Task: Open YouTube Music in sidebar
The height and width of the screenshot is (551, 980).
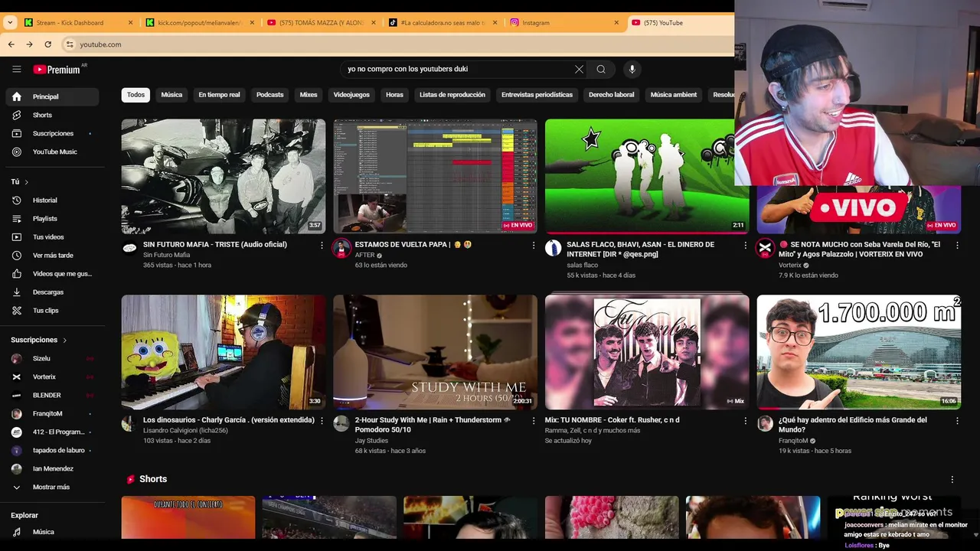Action: tap(52, 152)
